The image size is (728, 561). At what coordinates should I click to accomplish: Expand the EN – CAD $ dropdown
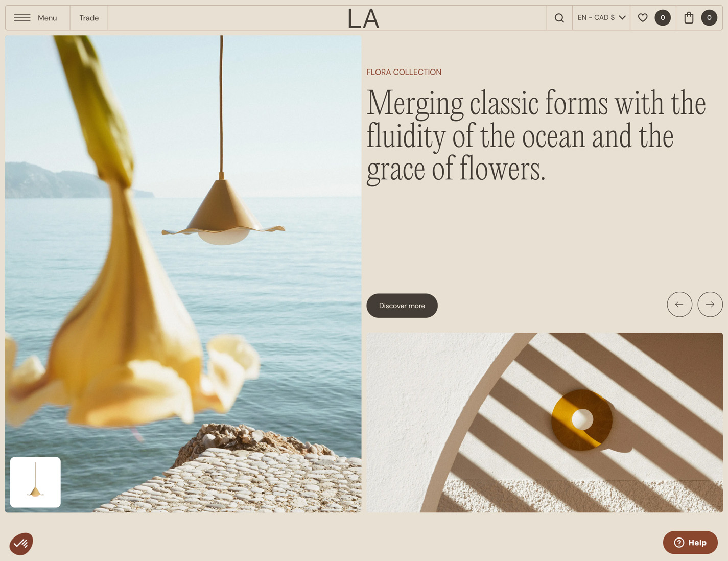(x=601, y=18)
